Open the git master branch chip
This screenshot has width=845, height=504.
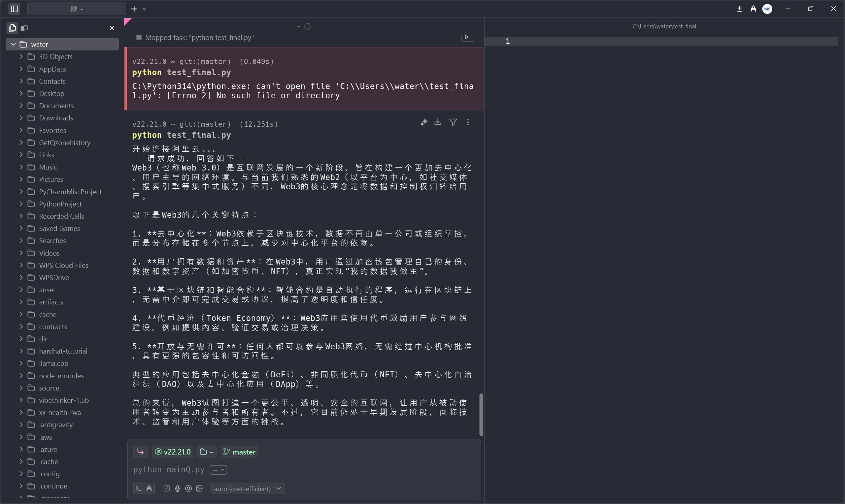tap(239, 452)
